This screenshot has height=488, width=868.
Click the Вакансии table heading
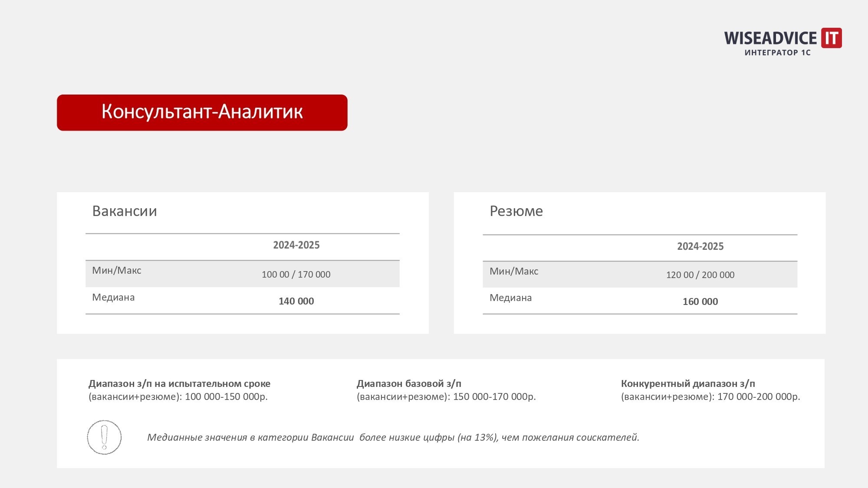125,211
